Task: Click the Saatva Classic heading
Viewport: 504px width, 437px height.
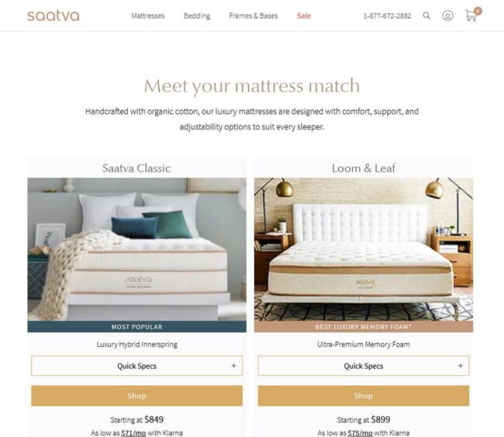Action: pos(136,168)
